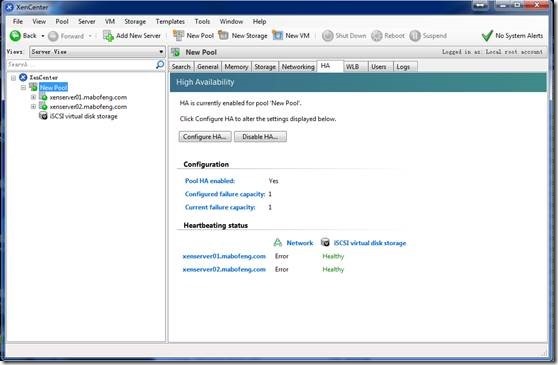Click the New Storage toolbar icon
This screenshot has height=365, width=558.
[223, 35]
